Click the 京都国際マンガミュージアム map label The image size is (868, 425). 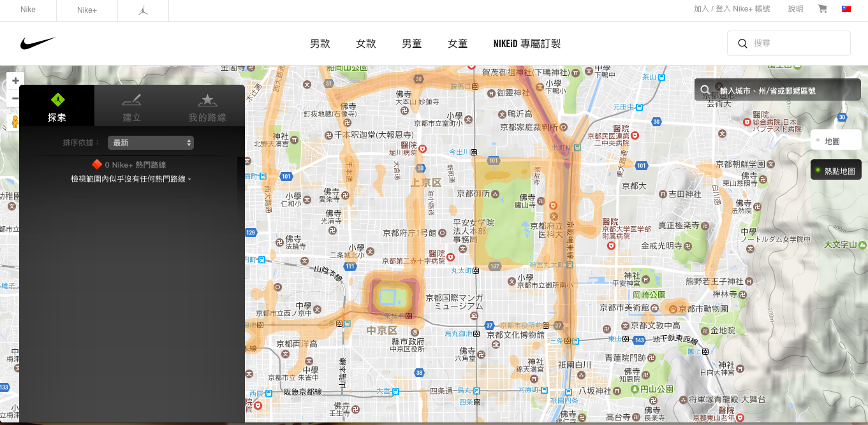pyautogui.click(x=454, y=302)
